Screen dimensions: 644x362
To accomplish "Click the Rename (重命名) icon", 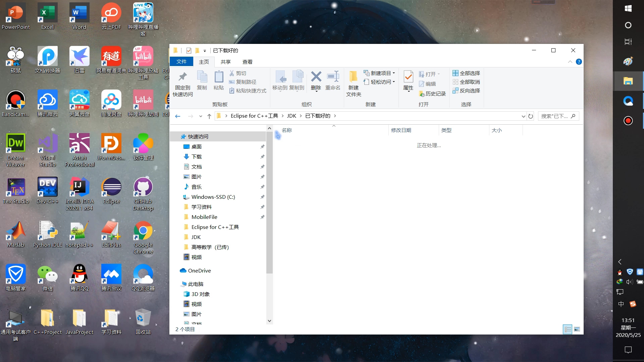I will coord(333,77).
